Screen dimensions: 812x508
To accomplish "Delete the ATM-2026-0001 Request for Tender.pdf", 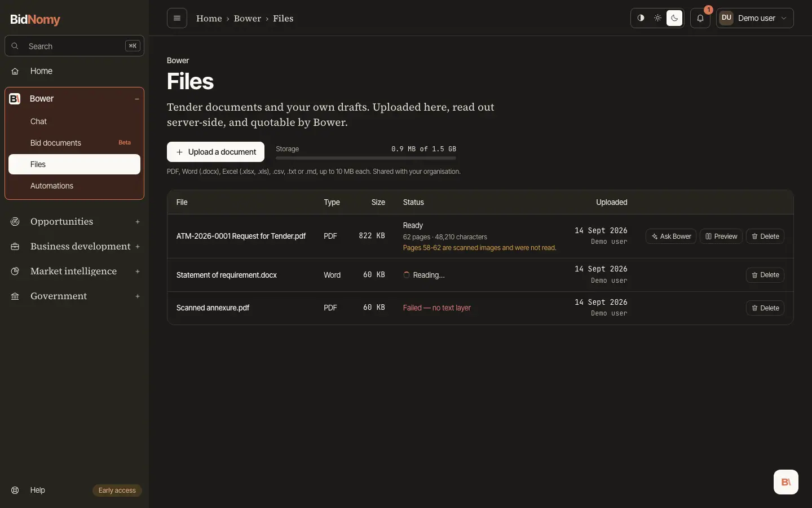I will point(765,237).
